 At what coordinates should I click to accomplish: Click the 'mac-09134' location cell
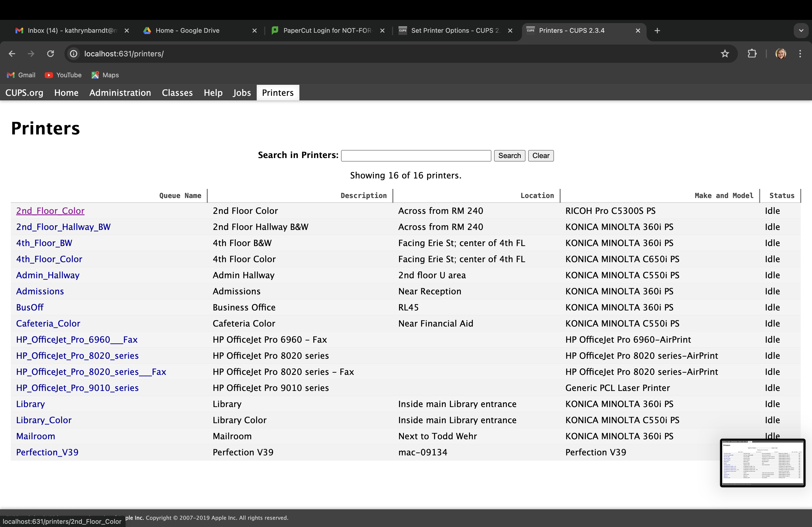423,452
